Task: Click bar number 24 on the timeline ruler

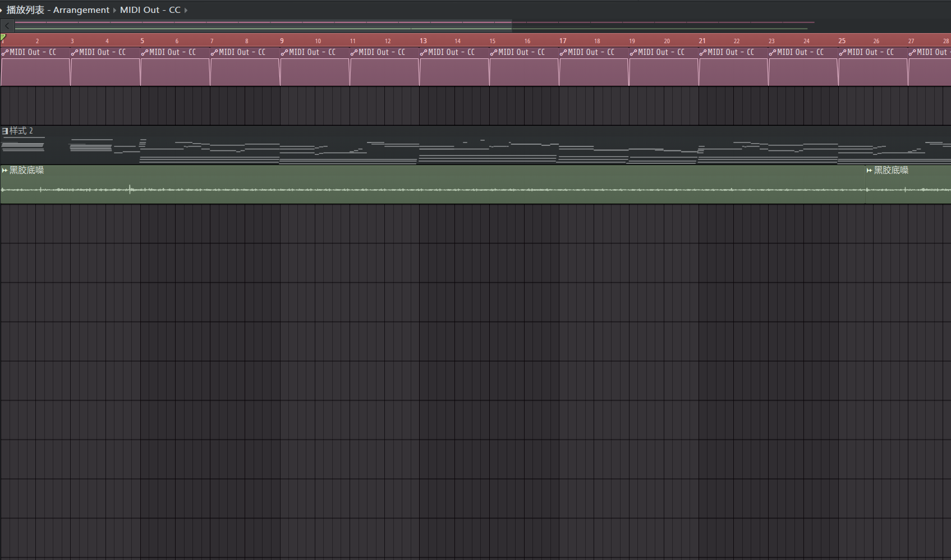Action: [x=806, y=41]
